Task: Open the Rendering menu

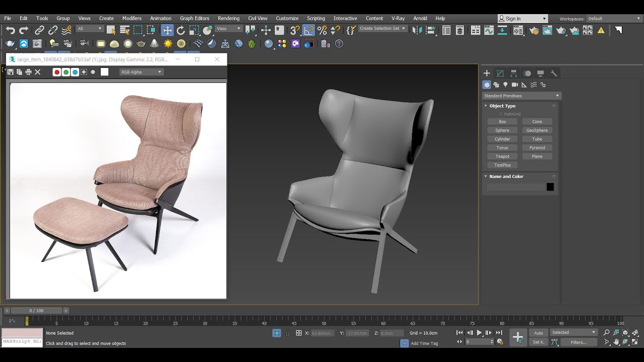Action: click(228, 18)
